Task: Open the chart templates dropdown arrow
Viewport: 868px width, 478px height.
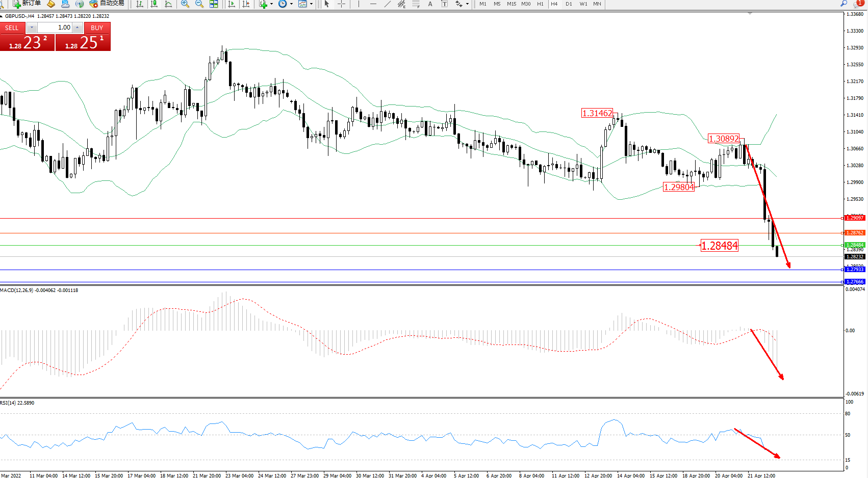Action: 311,4
